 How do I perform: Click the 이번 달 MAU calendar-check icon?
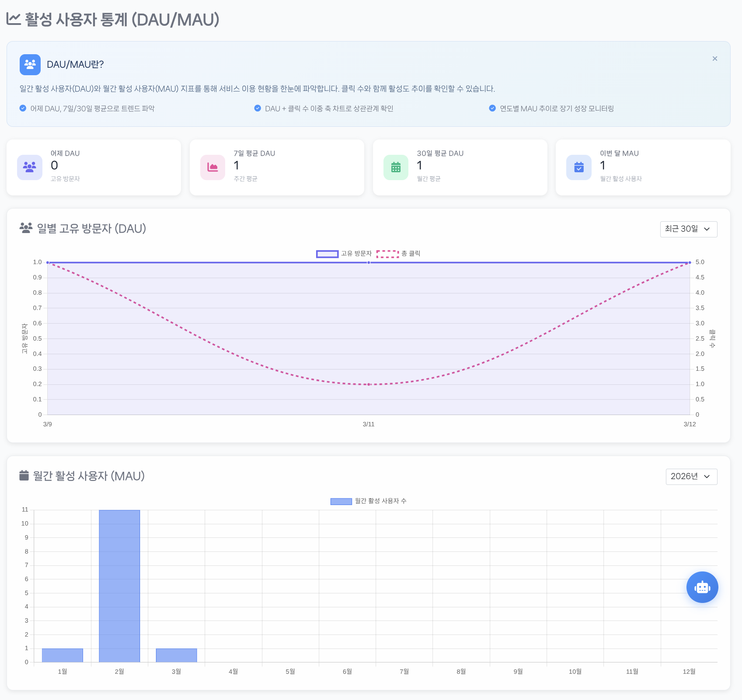pyautogui.click(x=578, y=167)
